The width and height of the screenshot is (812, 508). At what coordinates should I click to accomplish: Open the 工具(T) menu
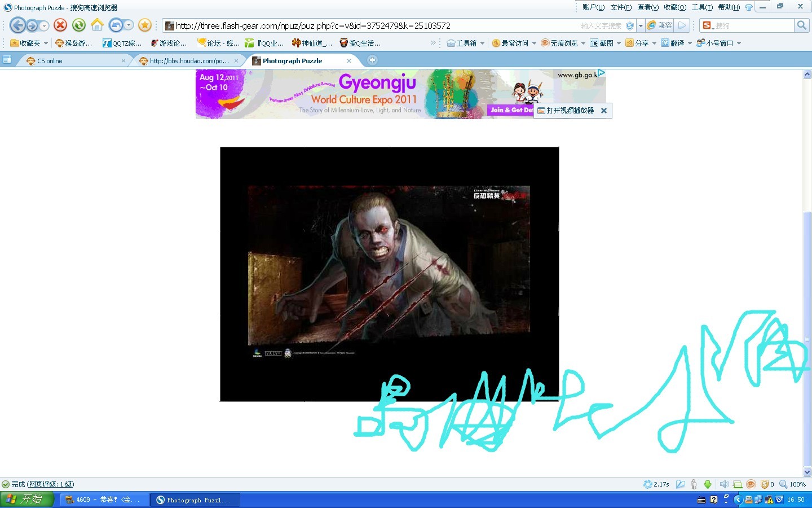point(702,7)
